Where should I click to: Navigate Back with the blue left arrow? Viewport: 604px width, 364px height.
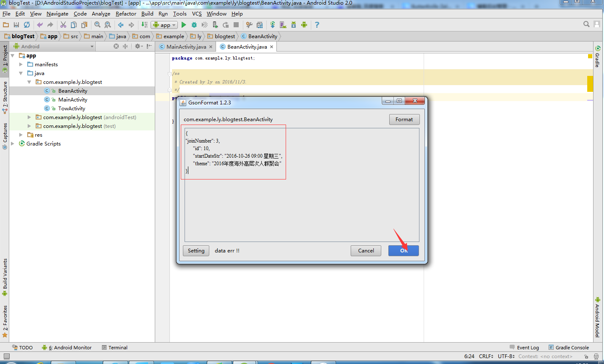121,25
